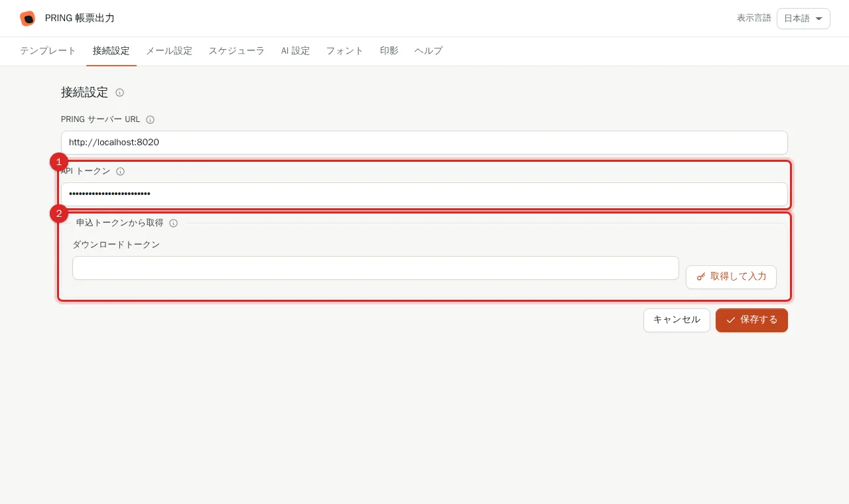Image resolution: width=849 pixels, height=504 pixels.
Task: Open the ヘルプ tab
Action: (428, 51)
